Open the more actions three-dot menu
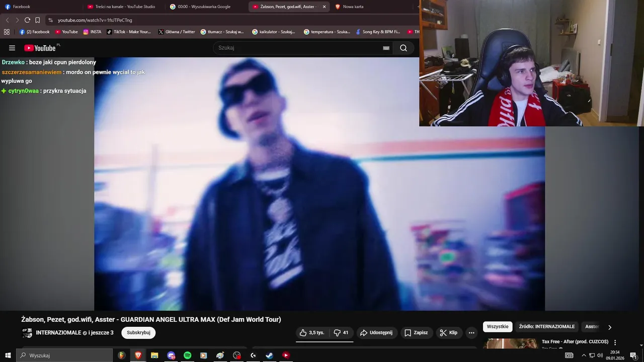Screen dimensions: 644x362 [471, 333]
